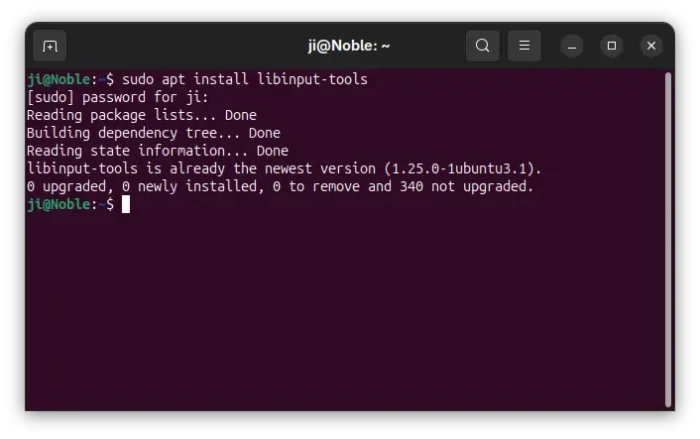Image resolution: width=700 pixels, height=439 pixels.
Task: Click the block cursor at the prompt
Action: (126, 204)
